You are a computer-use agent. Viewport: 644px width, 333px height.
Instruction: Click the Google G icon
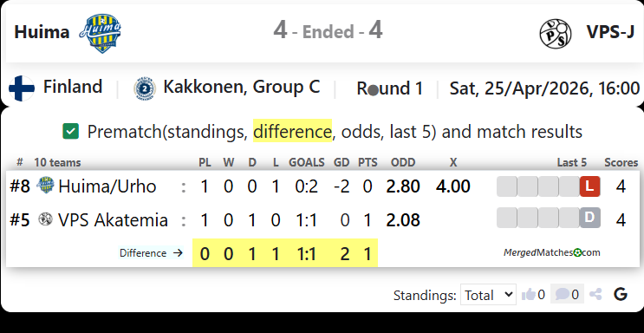(621, 294)
